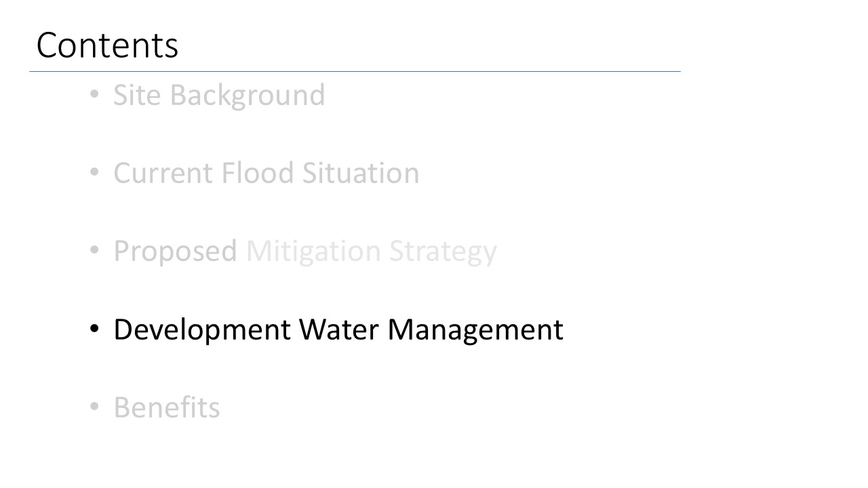
Task: Select the Benefits list item
Action: (166, 408)
